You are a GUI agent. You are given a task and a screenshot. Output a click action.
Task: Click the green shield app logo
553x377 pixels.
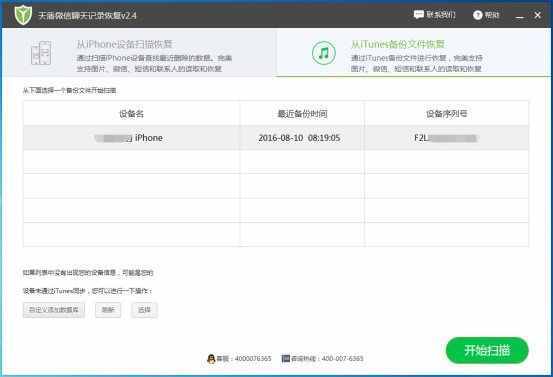coord(23,14)
